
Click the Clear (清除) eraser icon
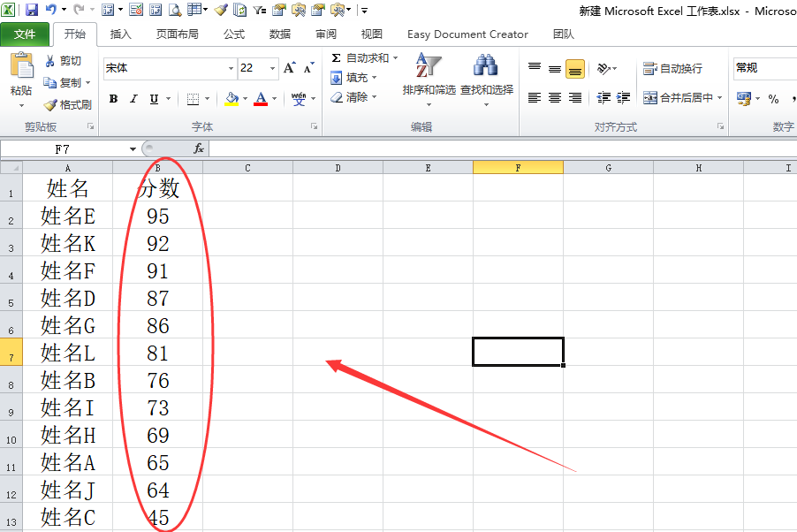336,96
